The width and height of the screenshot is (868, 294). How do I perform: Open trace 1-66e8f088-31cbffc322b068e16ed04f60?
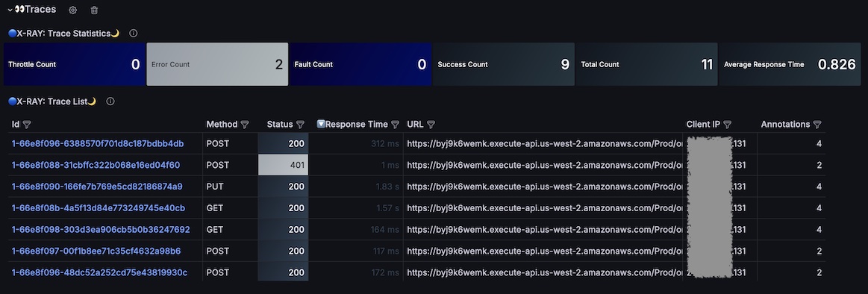click(96, 165)
